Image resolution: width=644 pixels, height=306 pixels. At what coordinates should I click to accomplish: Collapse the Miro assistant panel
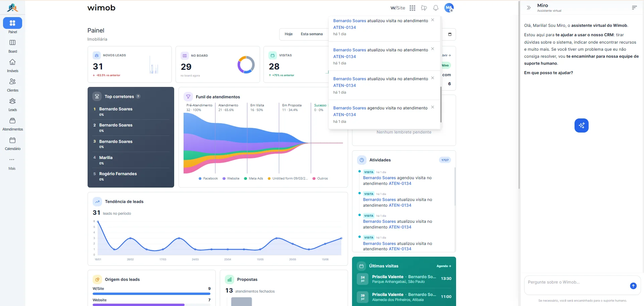(x=529, y=8)
